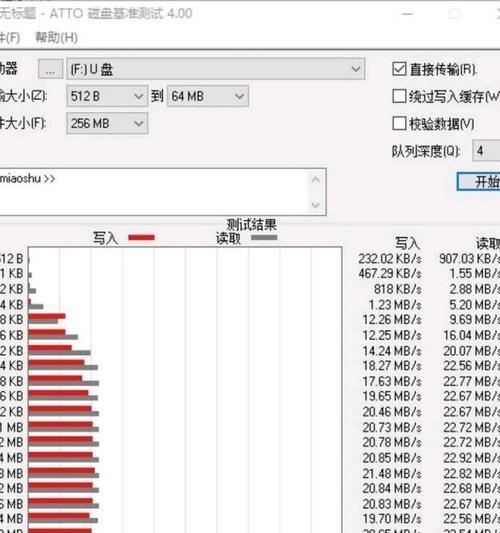Enable the 校验数据(V) checkbox
The height and width of the screenshot is (533, 500).
point(399,123)
